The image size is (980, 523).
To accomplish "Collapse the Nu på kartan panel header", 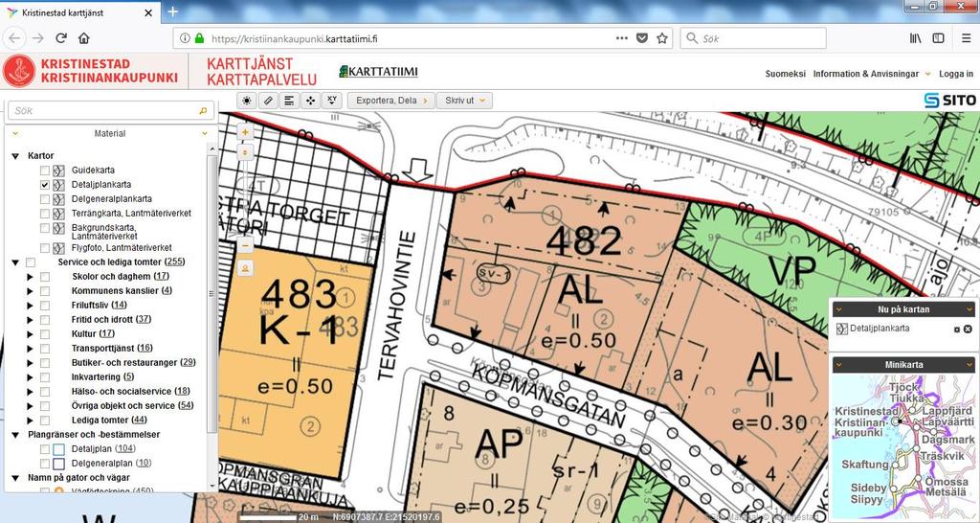I will (903, 309).
